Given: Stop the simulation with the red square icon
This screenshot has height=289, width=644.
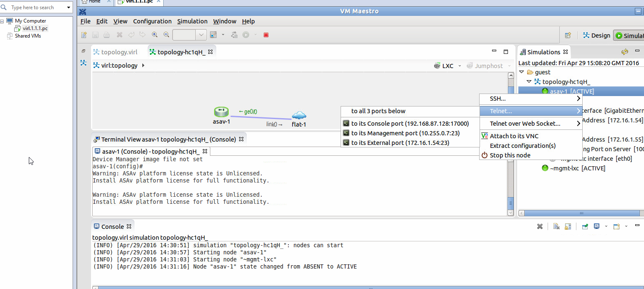Looking at the screenshot, I should (266, 35).
